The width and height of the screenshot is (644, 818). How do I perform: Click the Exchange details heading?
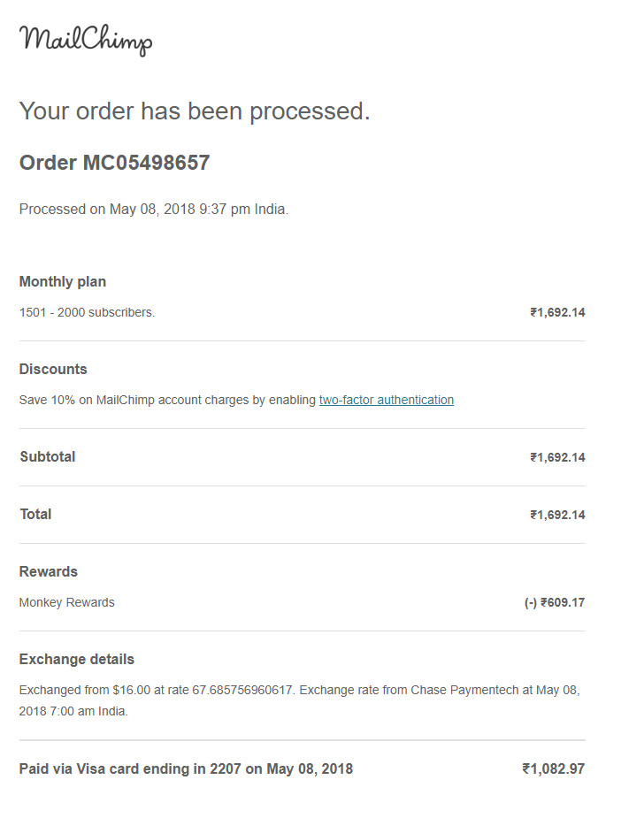point(77,660)
